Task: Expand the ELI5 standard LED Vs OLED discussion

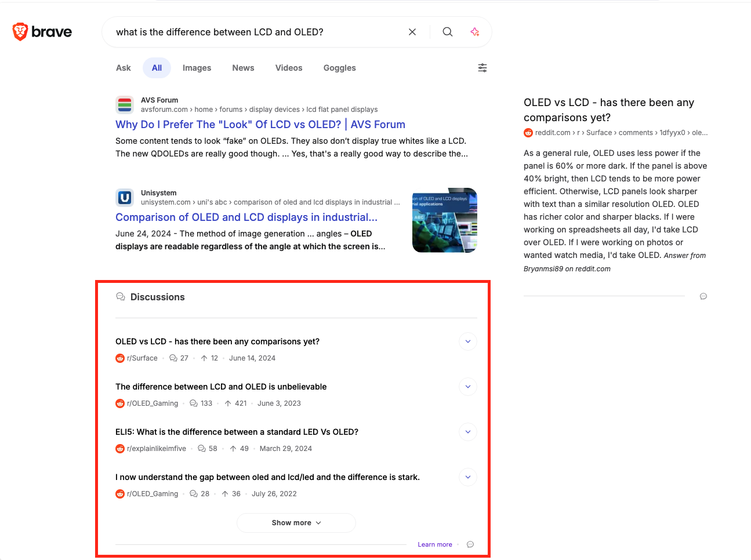Action: click(x=468, y=432)
